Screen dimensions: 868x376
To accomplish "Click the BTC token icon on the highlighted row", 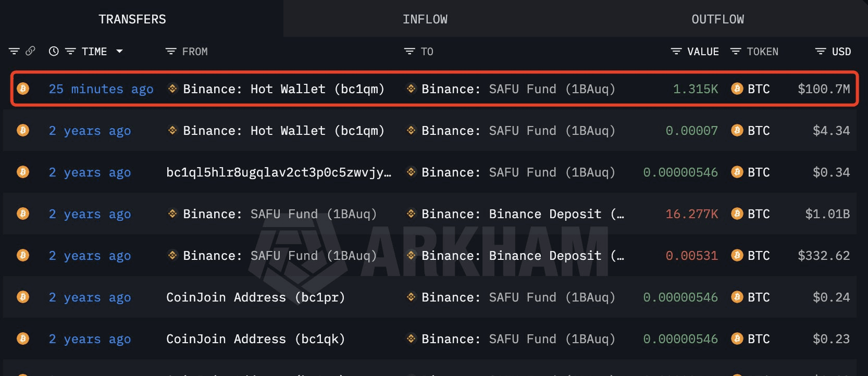I will click(x=737, y=89).
